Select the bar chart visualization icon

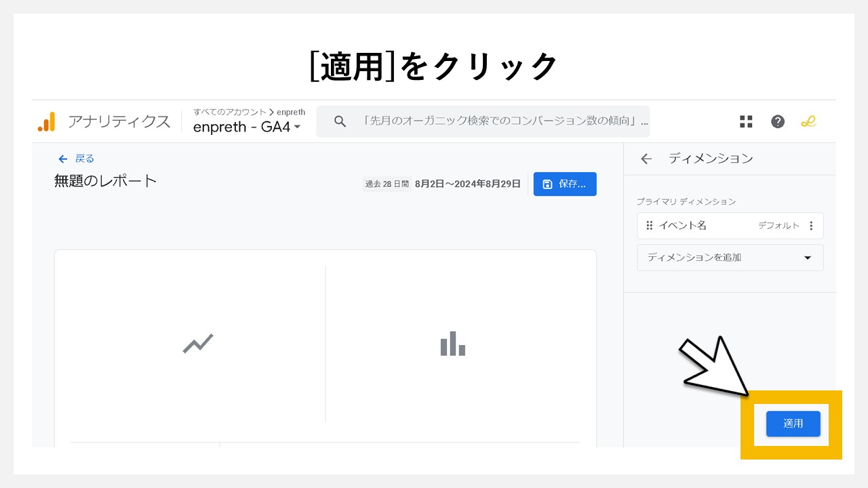pyautogui.click(x=452, y=344)
